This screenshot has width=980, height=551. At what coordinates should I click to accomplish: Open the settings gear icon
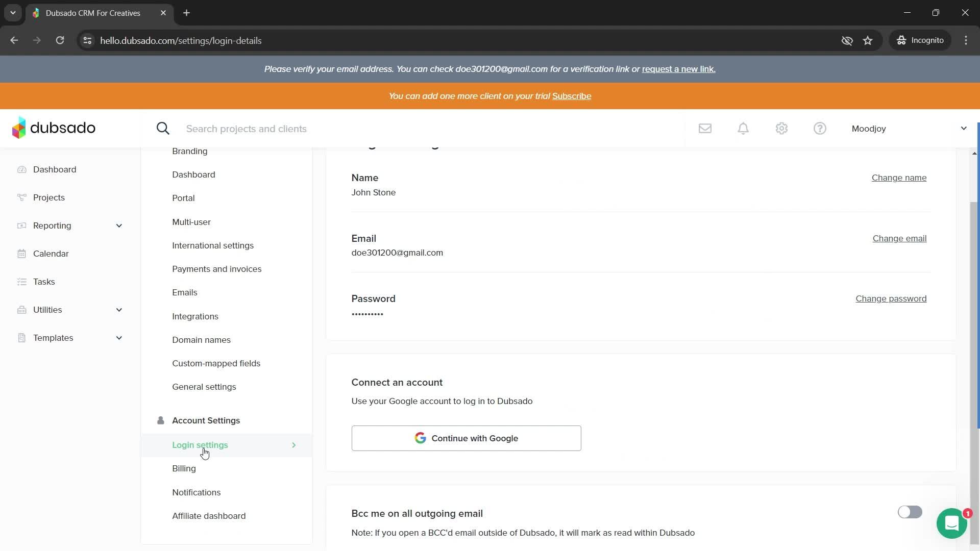781,129
